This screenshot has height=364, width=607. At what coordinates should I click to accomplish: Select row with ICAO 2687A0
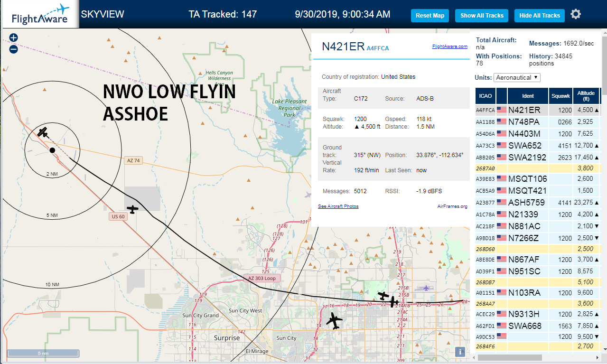(x=538, y=168)
